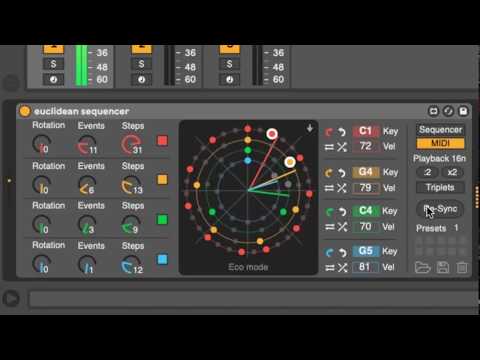Click the swap arrows icon beside Vel 81
This screenshot has width=480, height=360.
tap(330, 267)
